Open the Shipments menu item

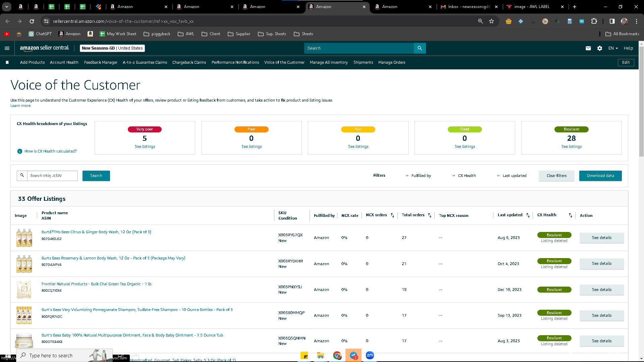363,62
